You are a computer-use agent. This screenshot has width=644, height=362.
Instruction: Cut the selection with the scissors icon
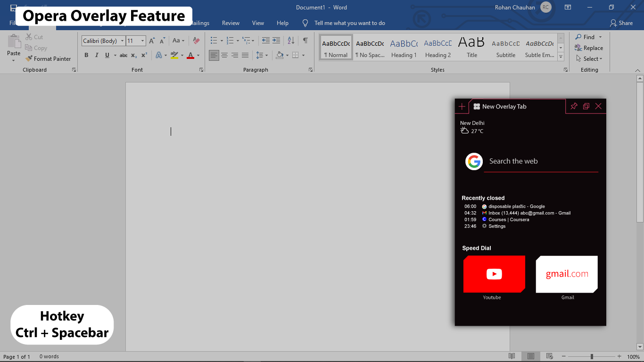29,37
